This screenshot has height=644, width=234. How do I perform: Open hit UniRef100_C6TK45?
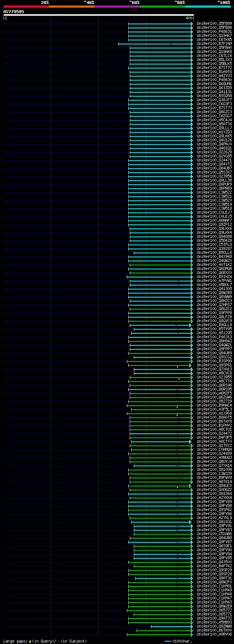pos(214,39)
